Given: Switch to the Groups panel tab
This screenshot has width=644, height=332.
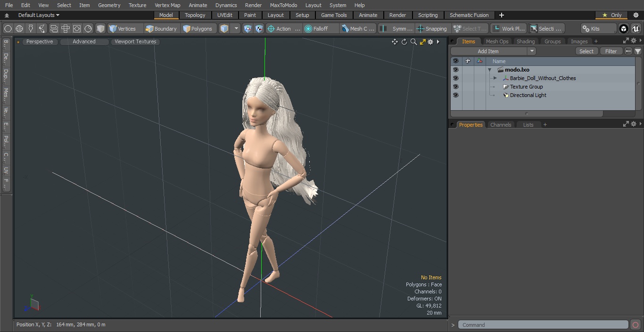Looking at the screenshot, I should click(x=553, y=41).
